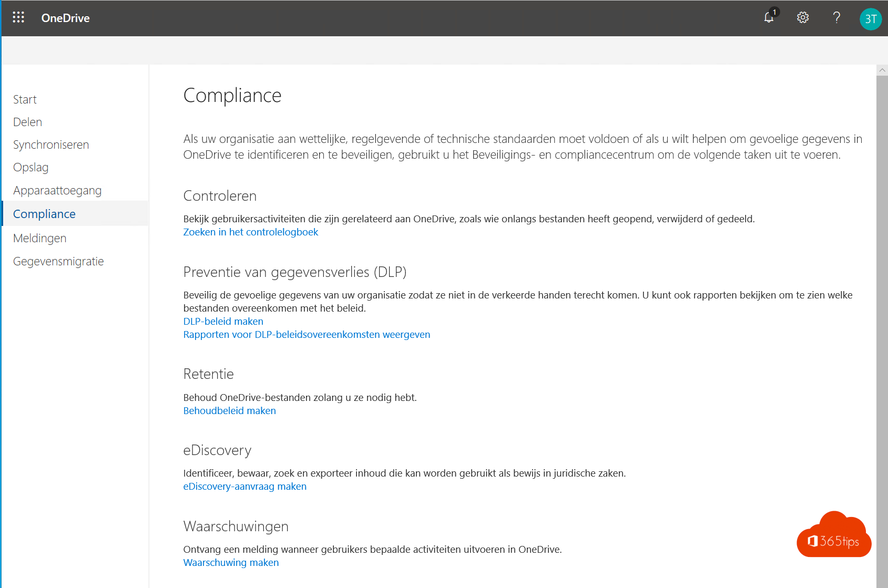
Task: Click the scrollbar up arrow
Action: [x=882, y=70]
